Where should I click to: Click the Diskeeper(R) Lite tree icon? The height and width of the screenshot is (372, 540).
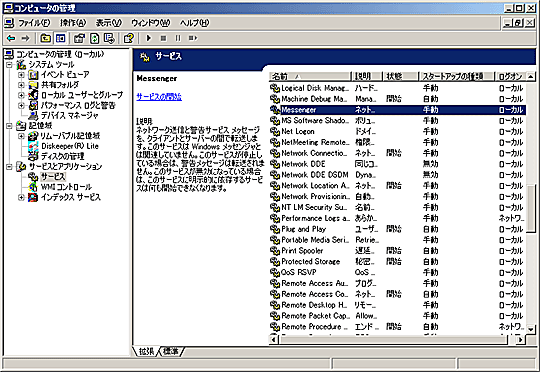coord(33,146)
